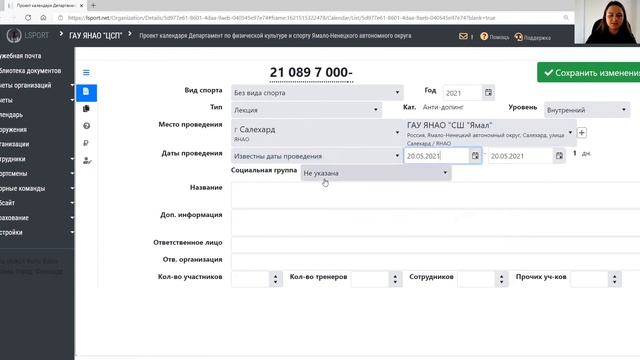
Task: Click the question mark sidebar icon
Action: click(86, 126)
